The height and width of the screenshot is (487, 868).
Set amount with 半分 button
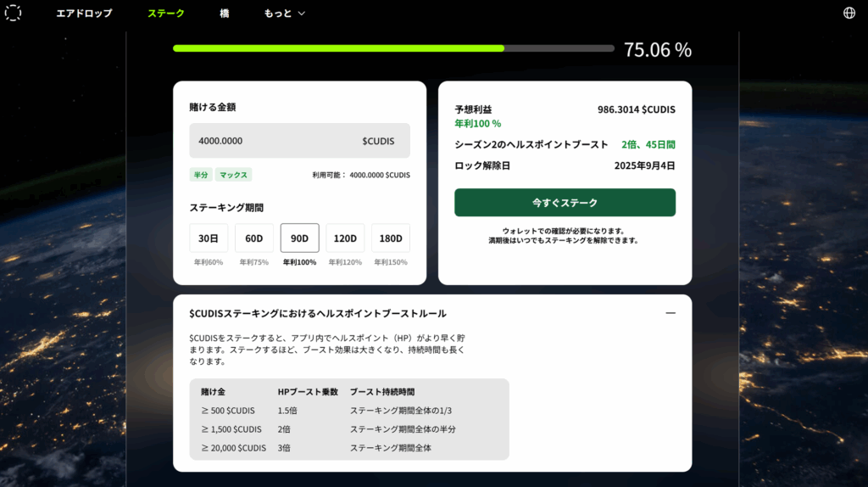pyautogui.click(x=201, y=175)
